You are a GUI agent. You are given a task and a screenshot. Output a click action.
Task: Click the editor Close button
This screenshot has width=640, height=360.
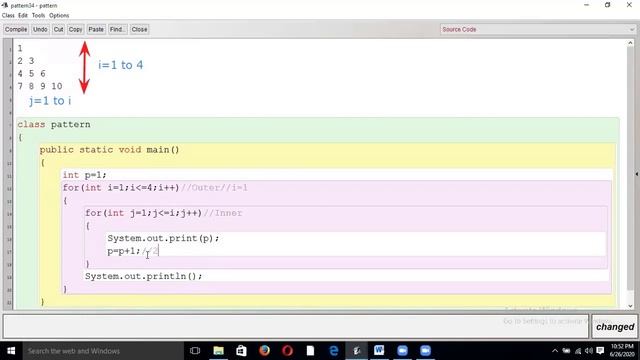click(x=139, y=29)
